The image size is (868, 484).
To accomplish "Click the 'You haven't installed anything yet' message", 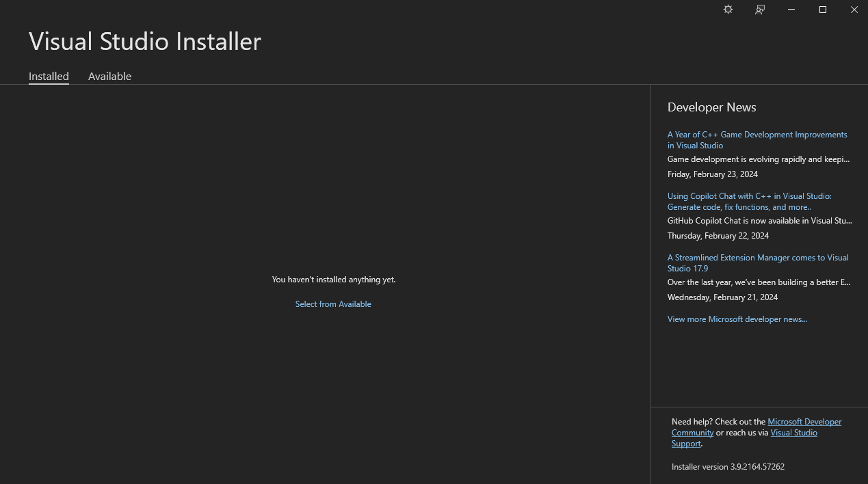I will (x=333, y=280).
